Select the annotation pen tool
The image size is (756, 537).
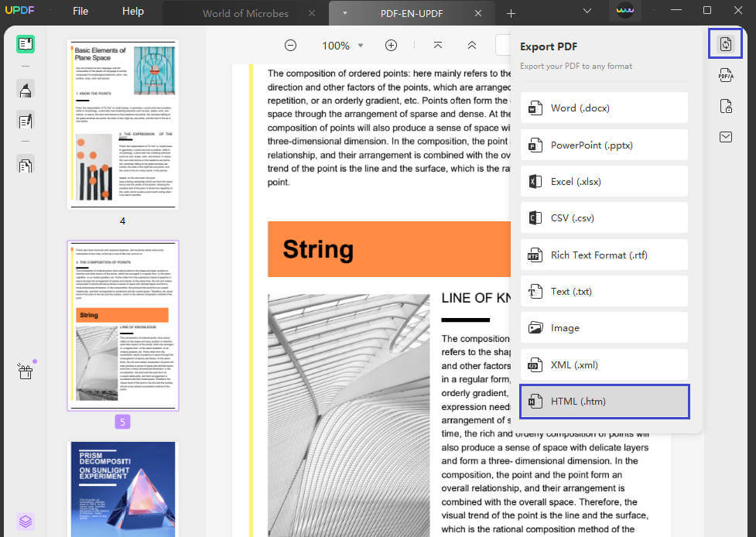click(x=26, y=88)
